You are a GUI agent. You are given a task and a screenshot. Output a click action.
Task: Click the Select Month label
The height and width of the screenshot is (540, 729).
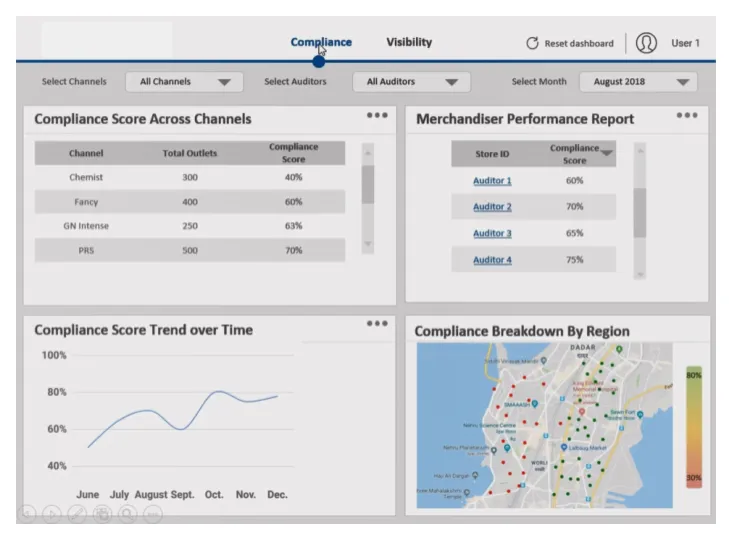[539, 81]
